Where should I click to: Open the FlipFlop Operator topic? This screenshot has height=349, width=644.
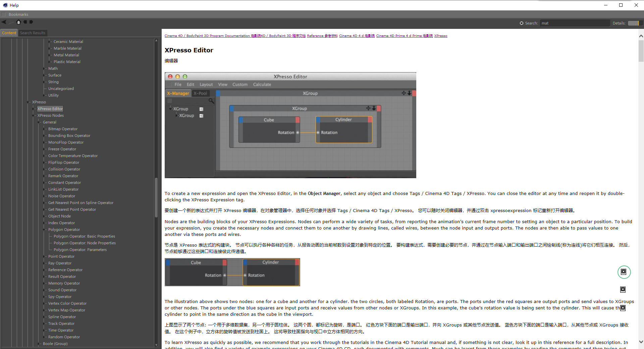(x=64, y=162)
